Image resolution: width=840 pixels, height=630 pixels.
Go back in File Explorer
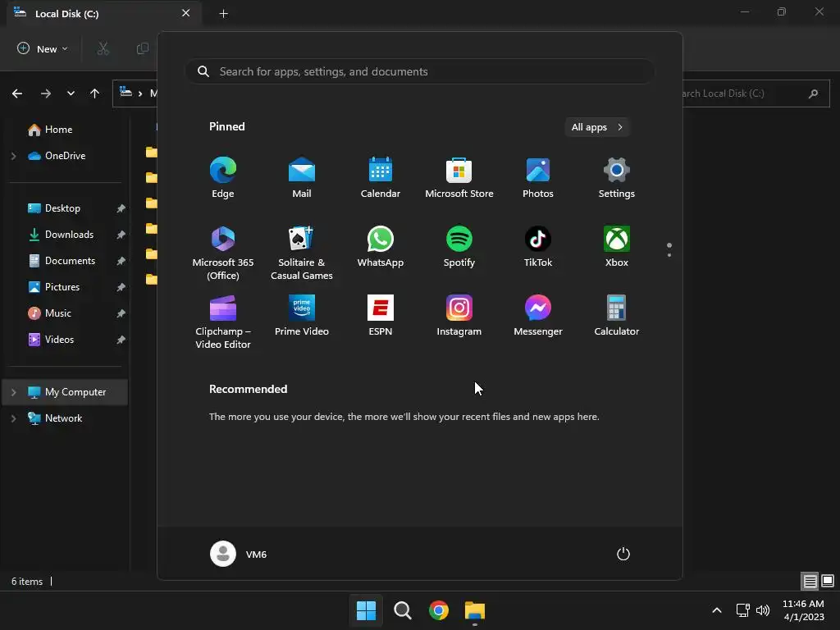click(x=17, y=94)
